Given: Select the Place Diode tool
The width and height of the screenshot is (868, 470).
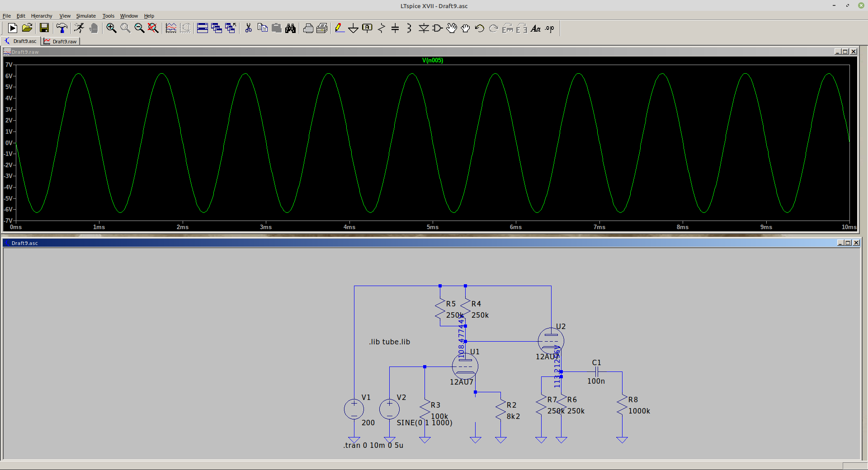Looking at the screenshot, I should [424, 28].
